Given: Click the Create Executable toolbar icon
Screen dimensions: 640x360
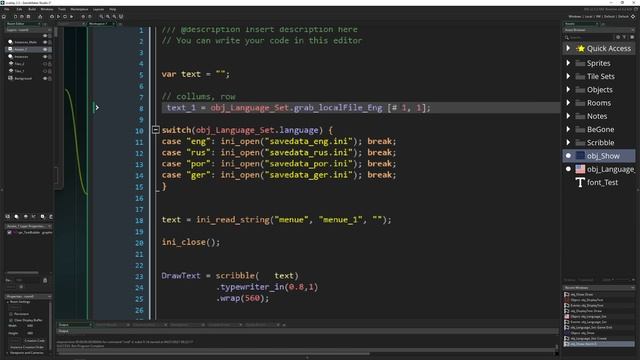Looking at the screenshot, I should point(40,16).
